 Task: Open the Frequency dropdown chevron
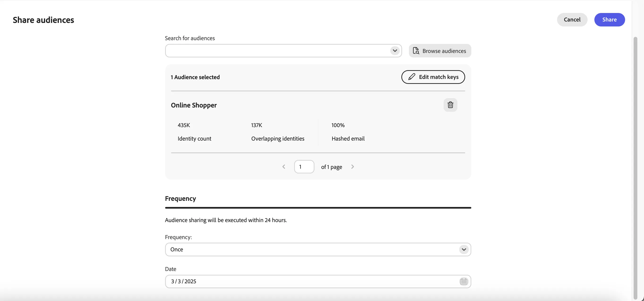coord(464,249)
